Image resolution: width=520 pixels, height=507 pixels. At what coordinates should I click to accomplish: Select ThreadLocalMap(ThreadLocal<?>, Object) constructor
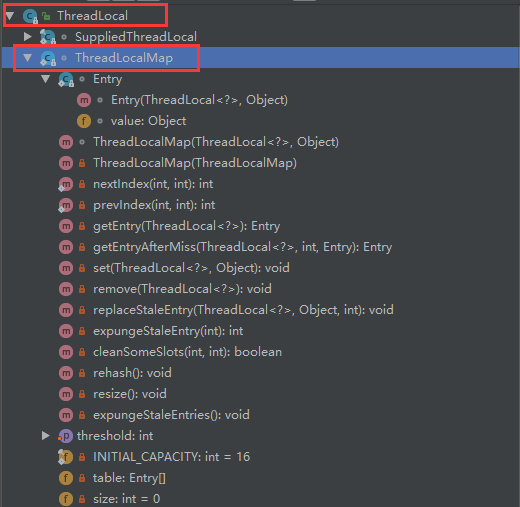coord(216,142)
